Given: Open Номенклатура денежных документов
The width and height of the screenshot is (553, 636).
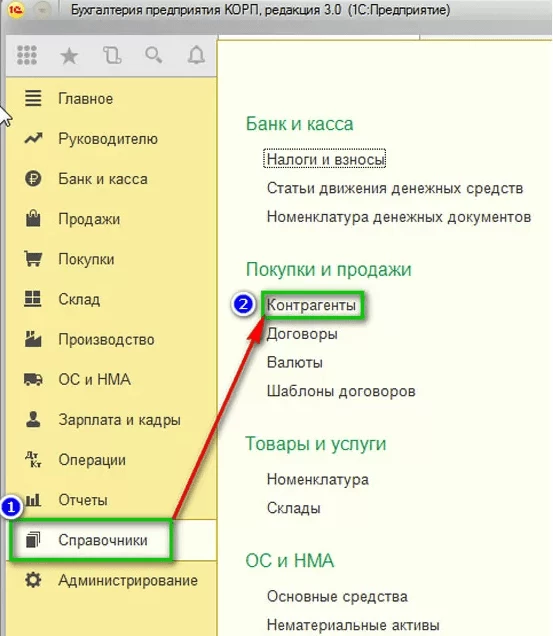Looking at the screenshot, I should click(399, 217).
